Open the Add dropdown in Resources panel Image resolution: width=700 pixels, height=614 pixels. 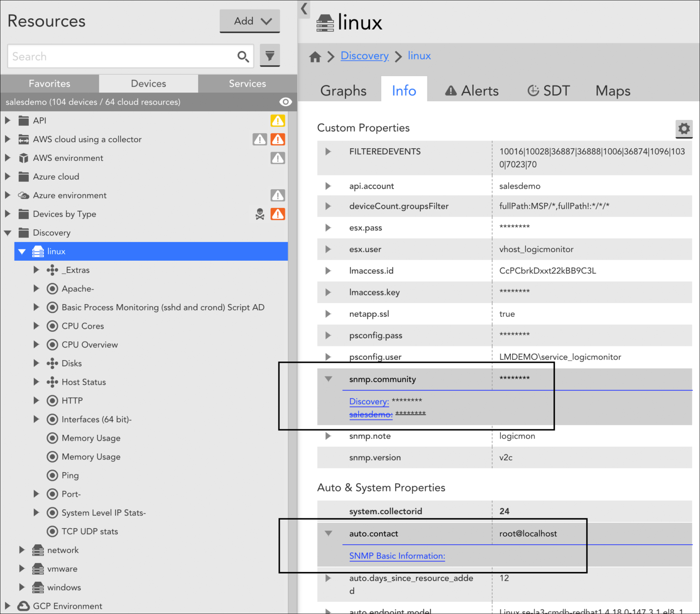(x=250, y=21)
